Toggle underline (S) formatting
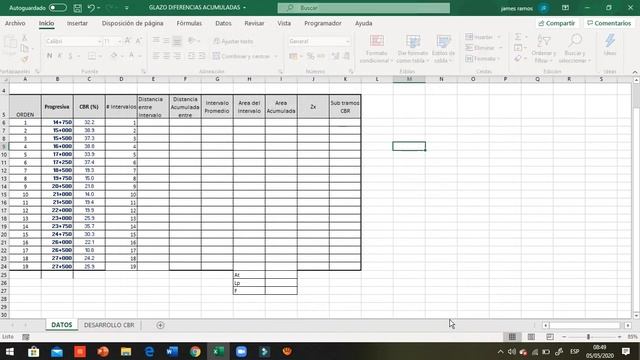Image resolution: width=640 pixels, height=360 pixels. pos(70,56)
